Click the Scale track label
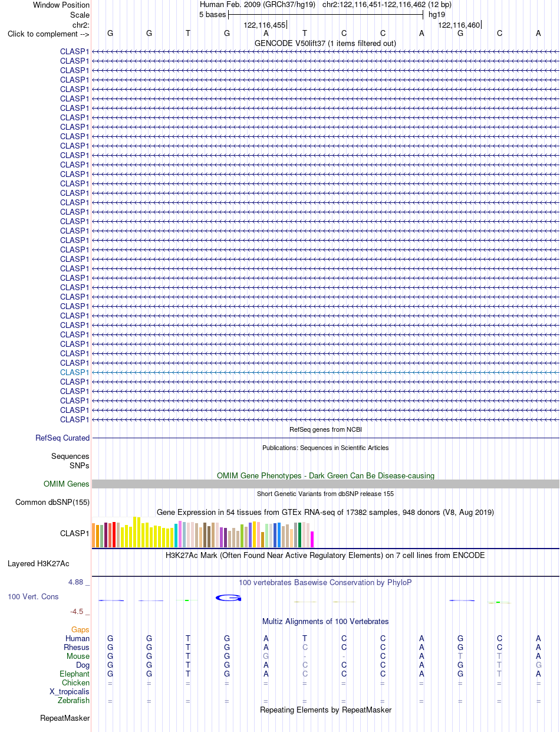This screenshot has width=560, height=732. pos(80,15)
